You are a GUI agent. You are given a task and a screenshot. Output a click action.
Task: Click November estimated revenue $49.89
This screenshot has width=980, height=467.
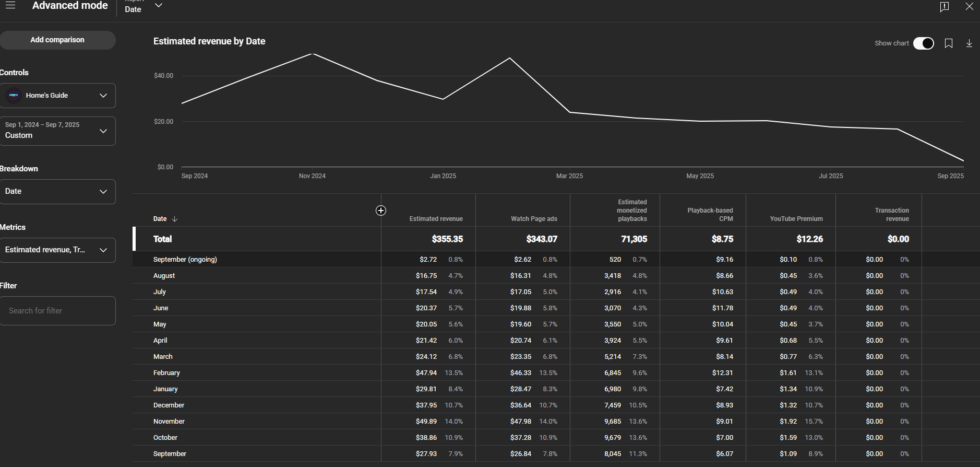pos(426,422)
